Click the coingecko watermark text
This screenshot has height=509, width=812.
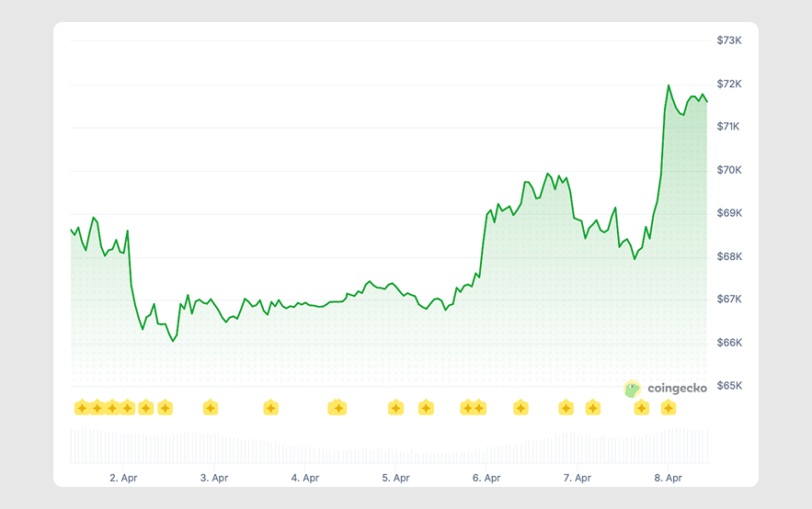(677, 389)
